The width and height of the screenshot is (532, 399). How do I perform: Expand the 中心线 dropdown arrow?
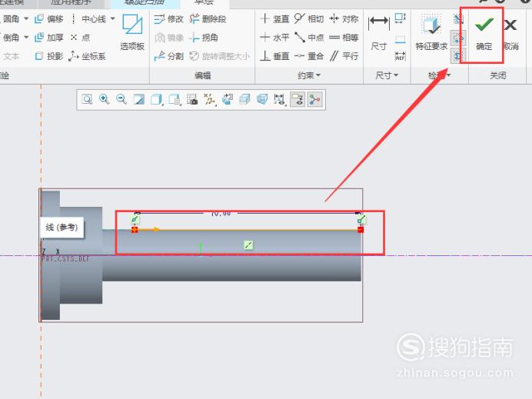[x=113, y=19]
